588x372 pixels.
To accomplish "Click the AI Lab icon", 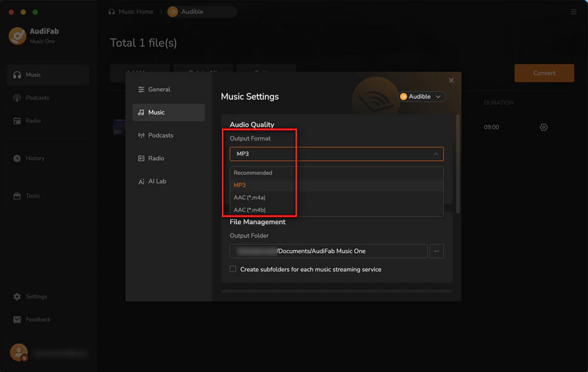I will tap(141, 182).
